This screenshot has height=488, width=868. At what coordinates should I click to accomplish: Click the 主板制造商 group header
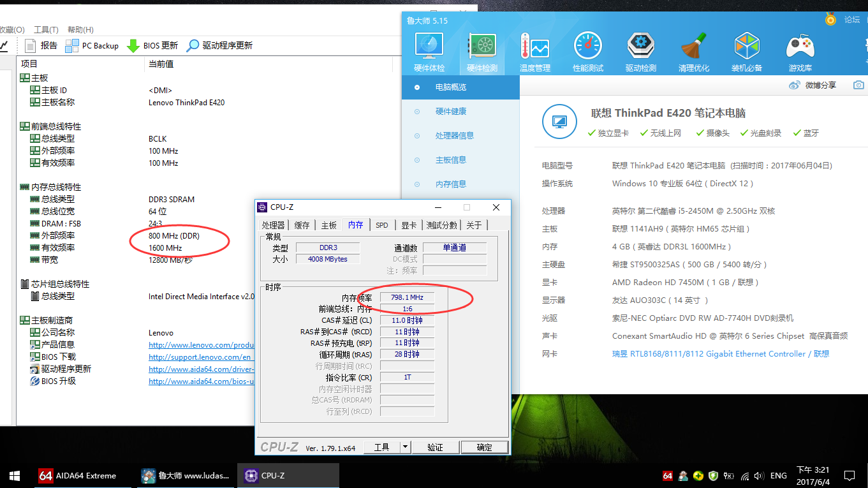(47, 320)
